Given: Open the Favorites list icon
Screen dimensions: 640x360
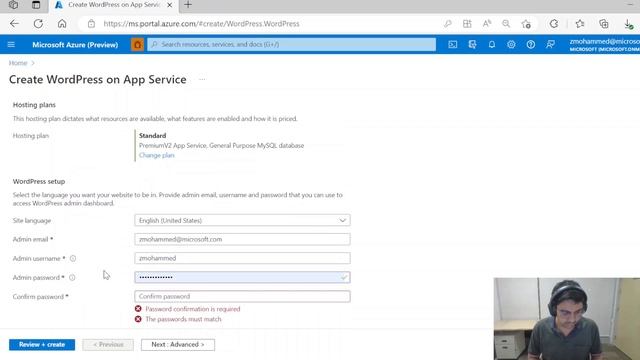Looking at the screenshot, I should (580, 24).
